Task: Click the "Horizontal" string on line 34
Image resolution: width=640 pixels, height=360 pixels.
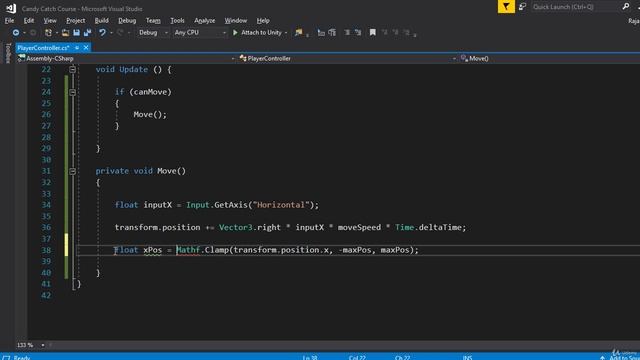Action: (x=281, y=205)
